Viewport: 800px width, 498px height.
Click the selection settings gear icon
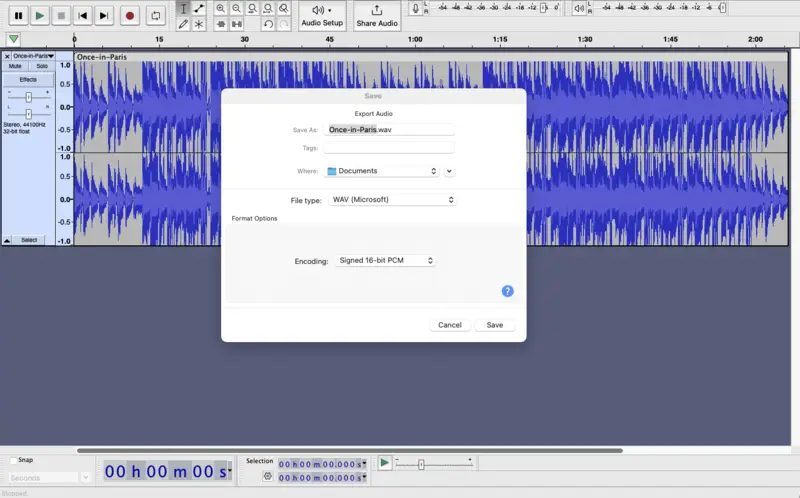[x=267, y=477]
